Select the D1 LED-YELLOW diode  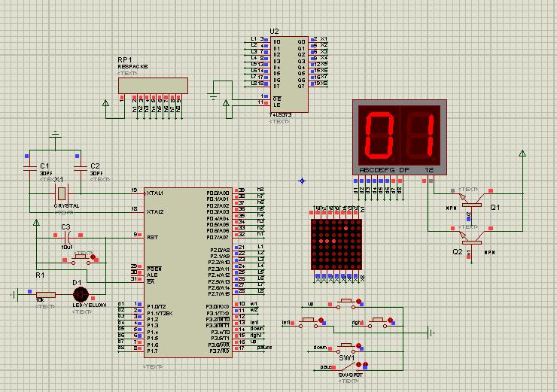(x=81, y=294)
